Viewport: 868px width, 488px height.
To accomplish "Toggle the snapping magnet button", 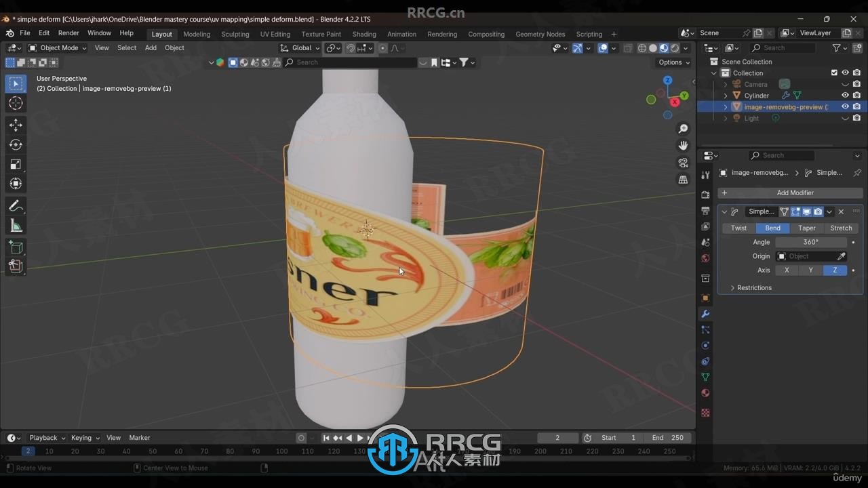I will coord(350,48).
